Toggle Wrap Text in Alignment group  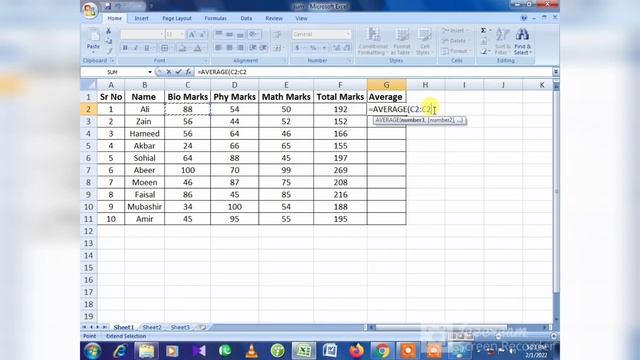pos(277,35)
